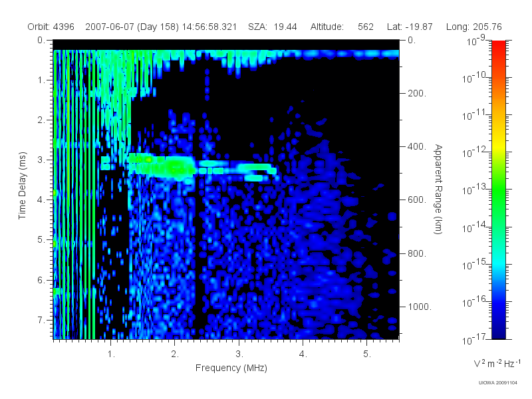The image size is (532, 399).
Task: Click the yellow band of the color bar
Action: click(498, 144)
